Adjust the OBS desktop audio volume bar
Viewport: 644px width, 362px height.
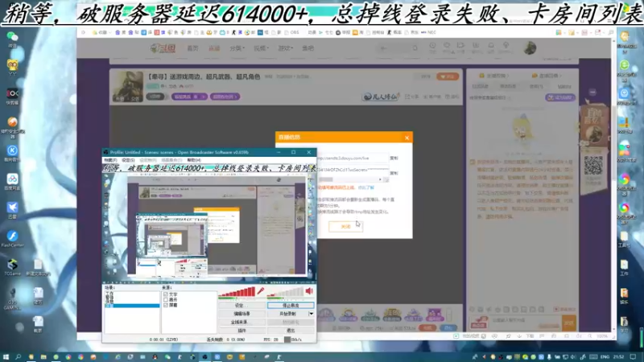[286, 292]
